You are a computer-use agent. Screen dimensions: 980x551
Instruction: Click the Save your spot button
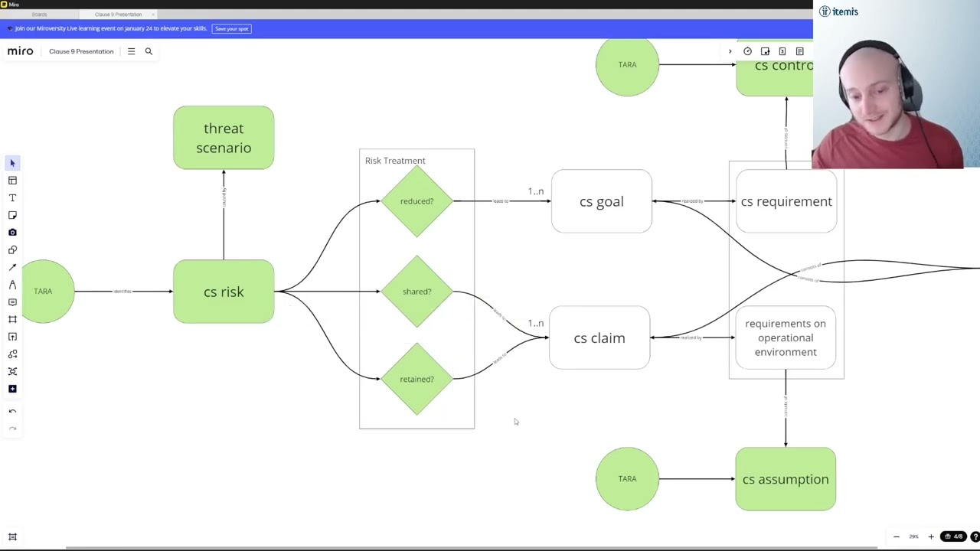tap(232, 28)
